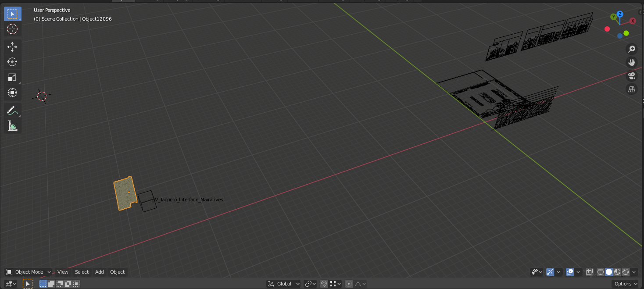Disable viewport overlays toggle
The image size is (644, 289).
[x=570, y=272]
